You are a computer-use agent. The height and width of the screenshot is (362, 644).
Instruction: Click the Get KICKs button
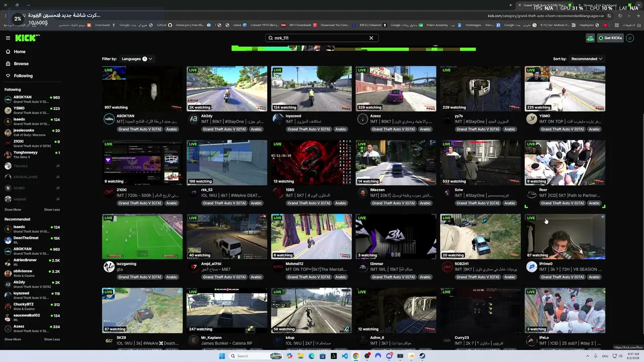[x=610, y=38]
